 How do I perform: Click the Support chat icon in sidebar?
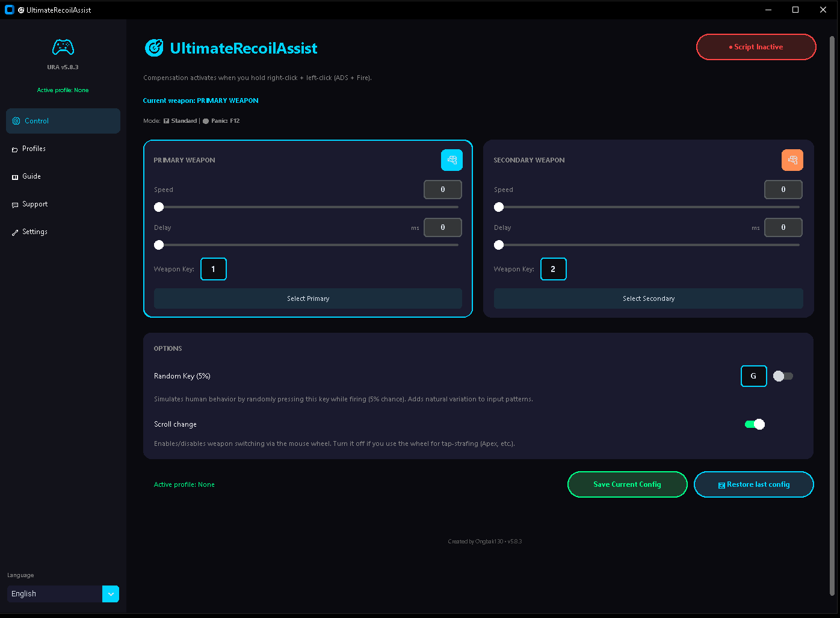tap(15, 205)
